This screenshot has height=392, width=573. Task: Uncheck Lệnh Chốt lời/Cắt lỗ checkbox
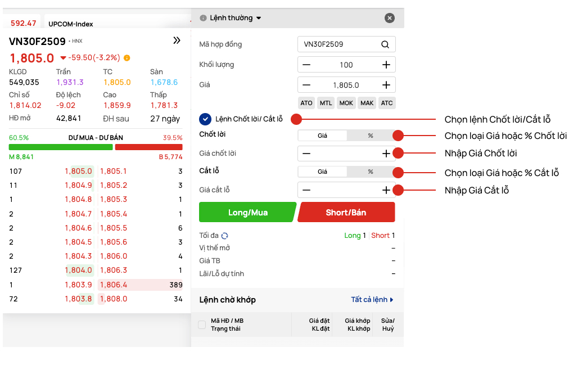[x=205, y=119]
